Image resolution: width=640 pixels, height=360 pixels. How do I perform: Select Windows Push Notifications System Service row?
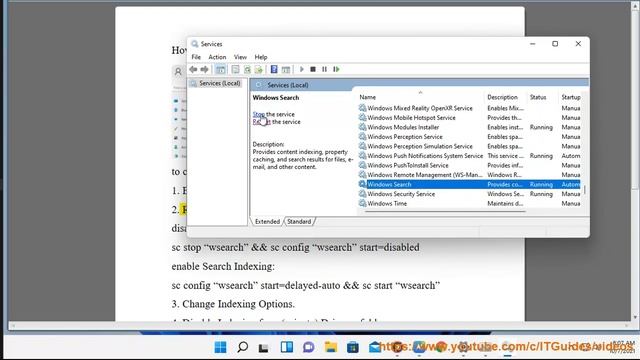coord(469,156)
